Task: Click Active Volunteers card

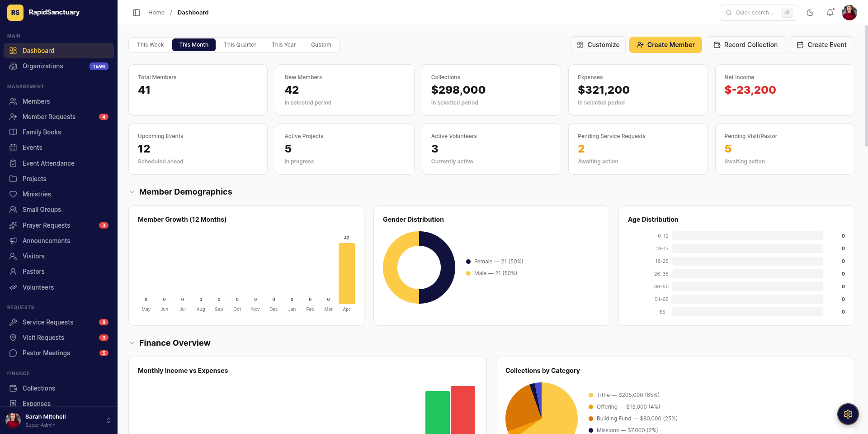Action: point(491,149)
